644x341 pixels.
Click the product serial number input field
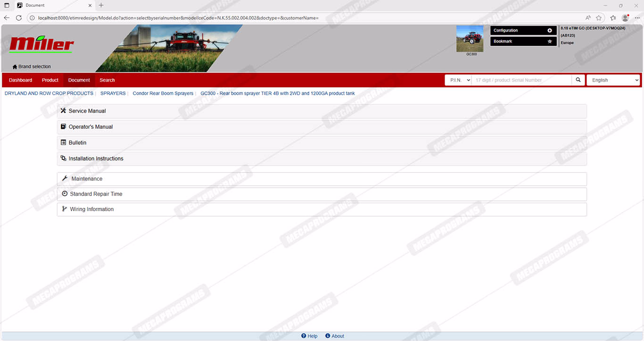click(x=521, y=80)
